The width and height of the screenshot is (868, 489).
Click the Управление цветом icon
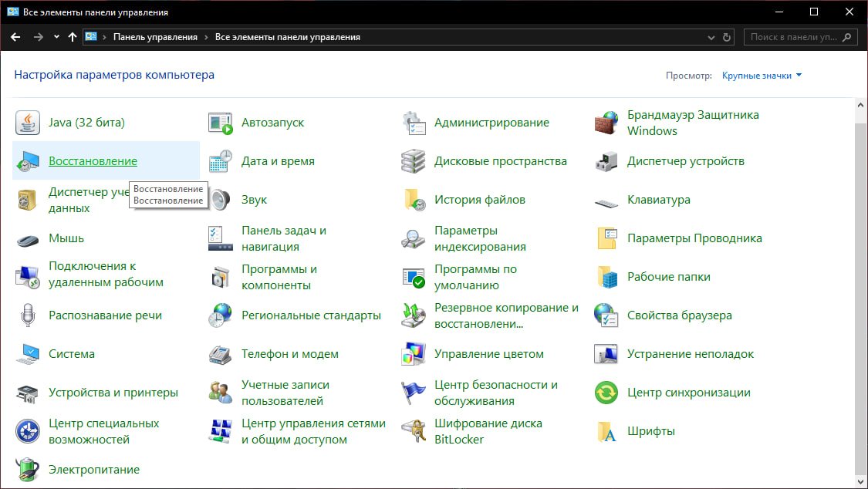[x=414, y=354]
